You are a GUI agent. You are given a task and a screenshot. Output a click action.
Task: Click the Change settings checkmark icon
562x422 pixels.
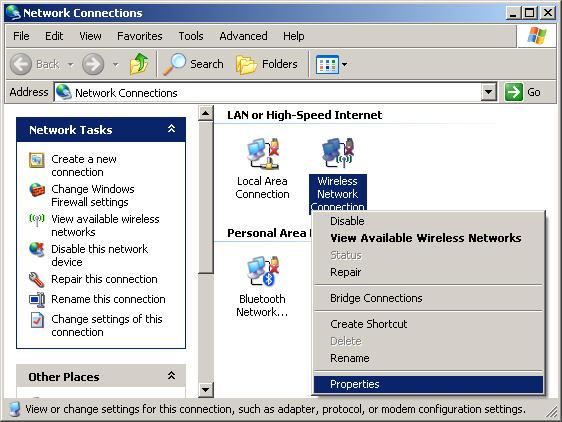point(37,320)
